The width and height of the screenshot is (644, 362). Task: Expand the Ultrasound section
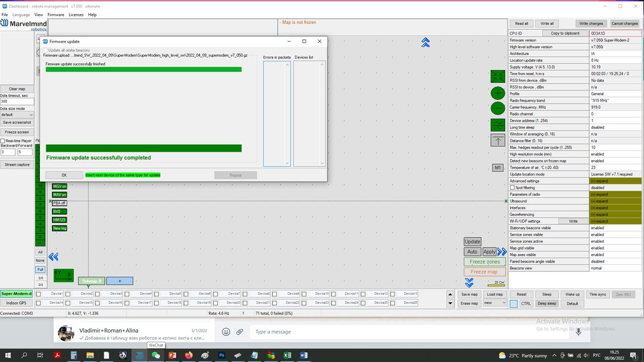tap(615, 201)
